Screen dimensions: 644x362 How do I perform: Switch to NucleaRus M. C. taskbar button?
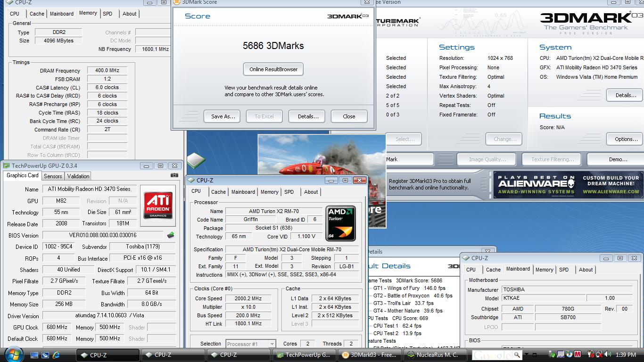435,355
